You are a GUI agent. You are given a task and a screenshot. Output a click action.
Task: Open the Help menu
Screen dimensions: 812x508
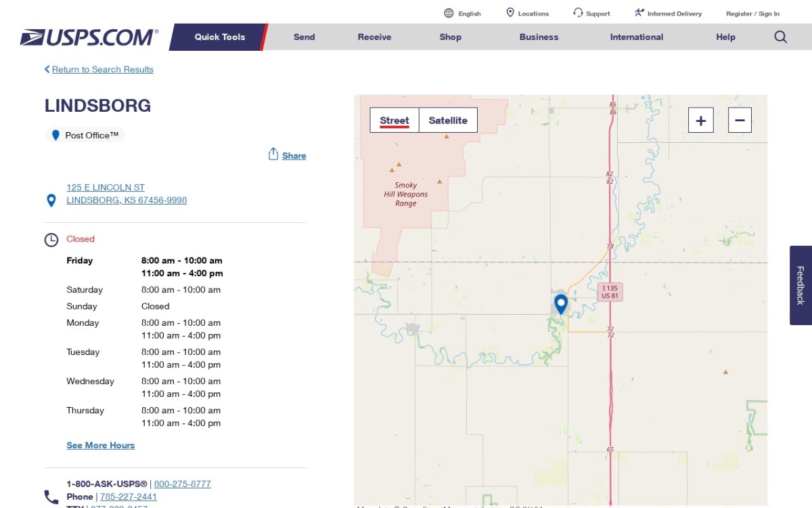tap(726, 37)
